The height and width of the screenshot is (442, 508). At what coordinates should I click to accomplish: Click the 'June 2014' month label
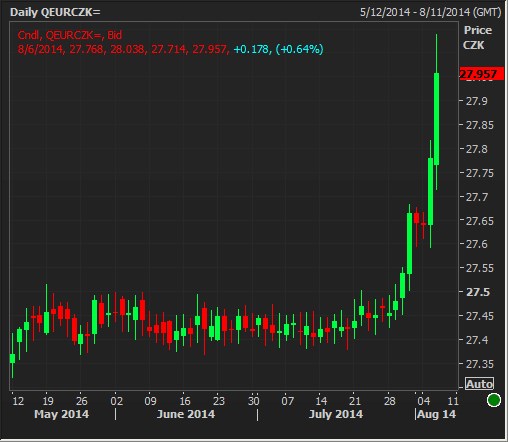[x=186, y=414]
